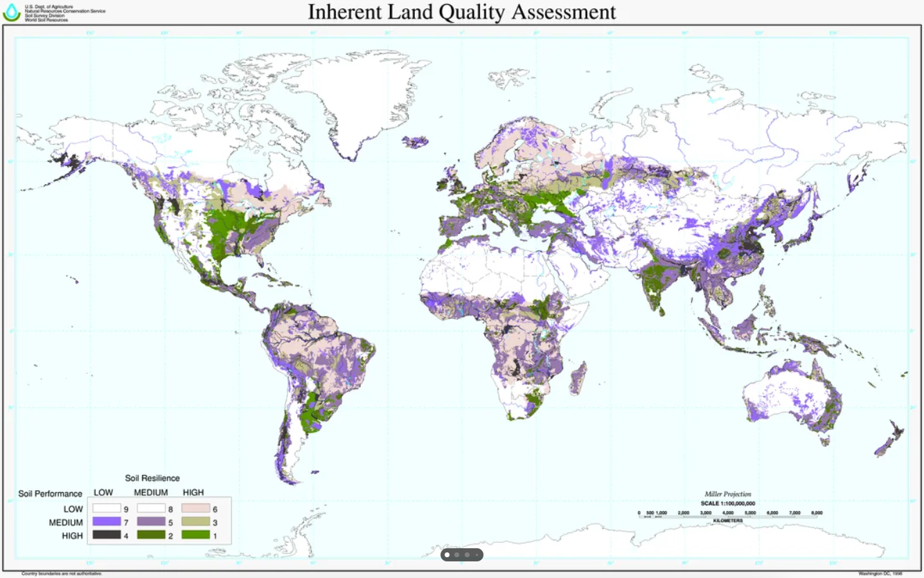Viewport: 924px width, 578px height.
Task: Select the first carousel page dot
Action: (447, 554)
